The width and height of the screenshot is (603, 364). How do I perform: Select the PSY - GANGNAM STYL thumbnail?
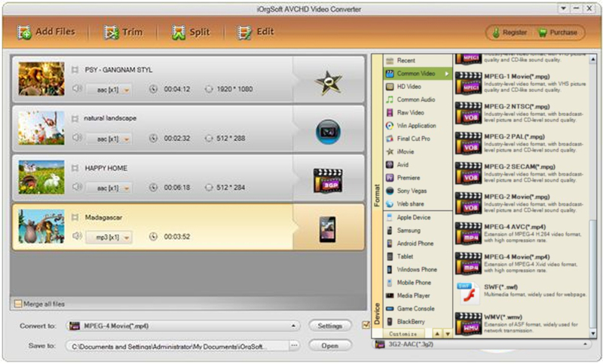(x=41, y=79)
